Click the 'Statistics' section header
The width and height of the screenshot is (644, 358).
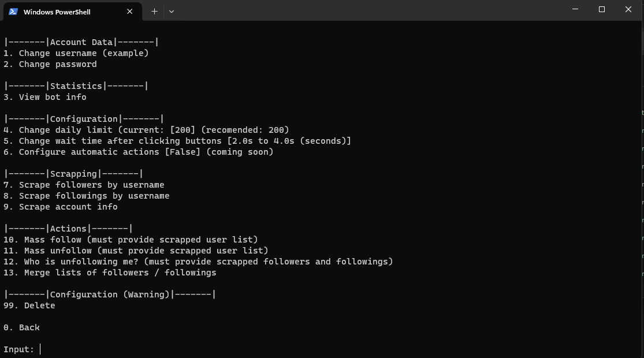click(76, 86)
